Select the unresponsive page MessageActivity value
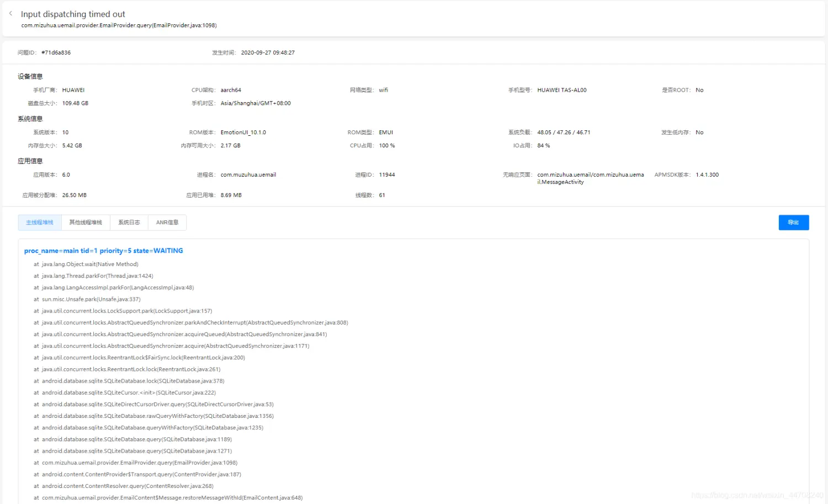Screen dimensions: 828x504 coord(591,178)
